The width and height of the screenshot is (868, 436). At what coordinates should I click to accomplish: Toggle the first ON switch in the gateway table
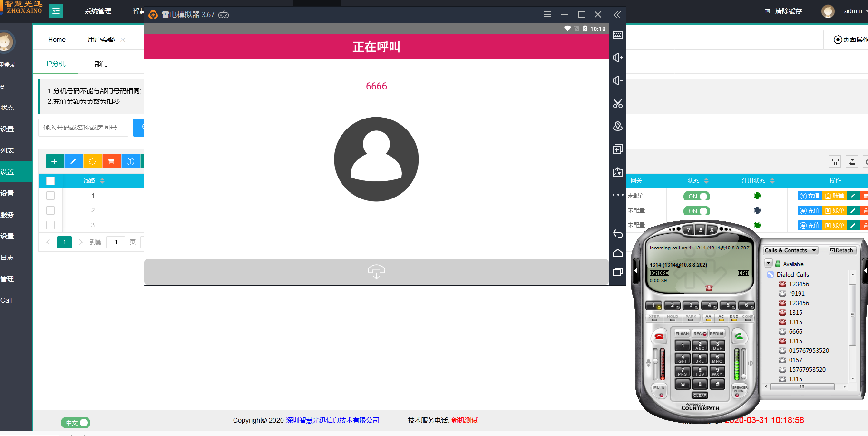pos(696,196)
